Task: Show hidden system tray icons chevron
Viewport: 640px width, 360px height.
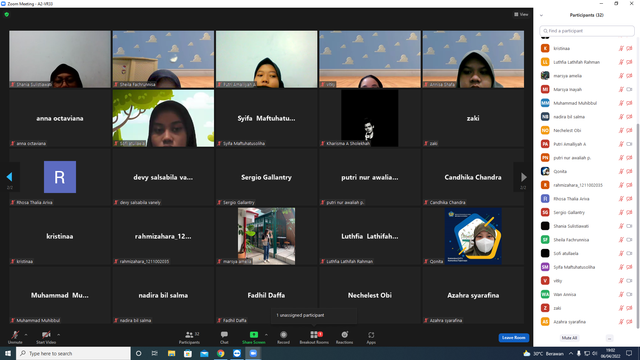Action: (x=571, y=353)
